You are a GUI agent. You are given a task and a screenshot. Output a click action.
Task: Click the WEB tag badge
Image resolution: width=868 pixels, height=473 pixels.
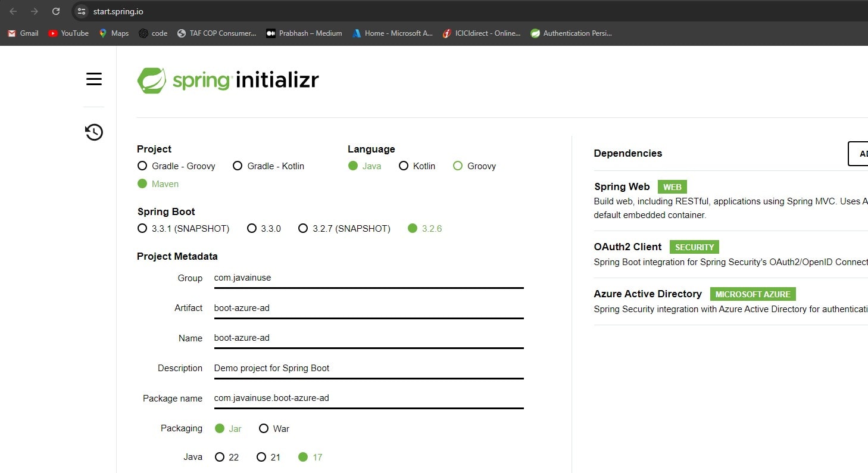point(672,187)
